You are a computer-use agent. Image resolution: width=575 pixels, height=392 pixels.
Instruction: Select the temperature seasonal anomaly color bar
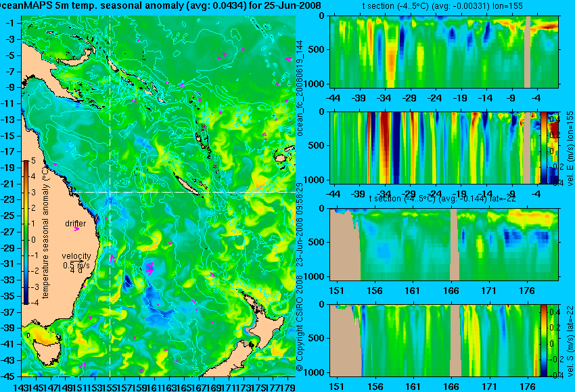pyautogui.click(x=26, y=232)
